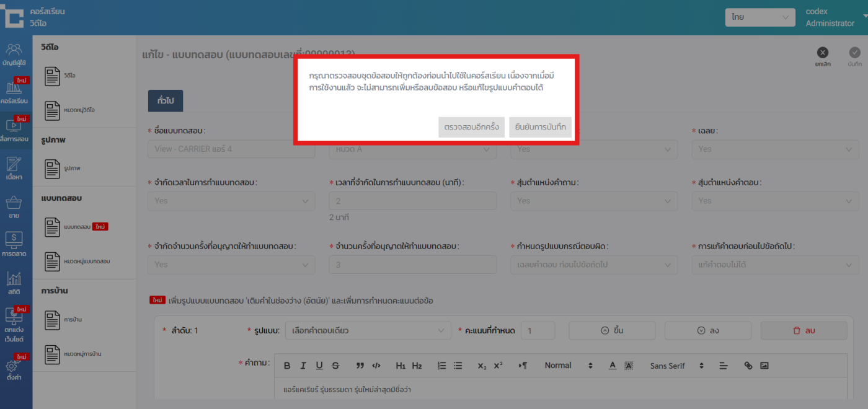Screen dimensions: 868x409
Task: Click the คะแนนที่กำหนด score input field
Action: [538, 331]
